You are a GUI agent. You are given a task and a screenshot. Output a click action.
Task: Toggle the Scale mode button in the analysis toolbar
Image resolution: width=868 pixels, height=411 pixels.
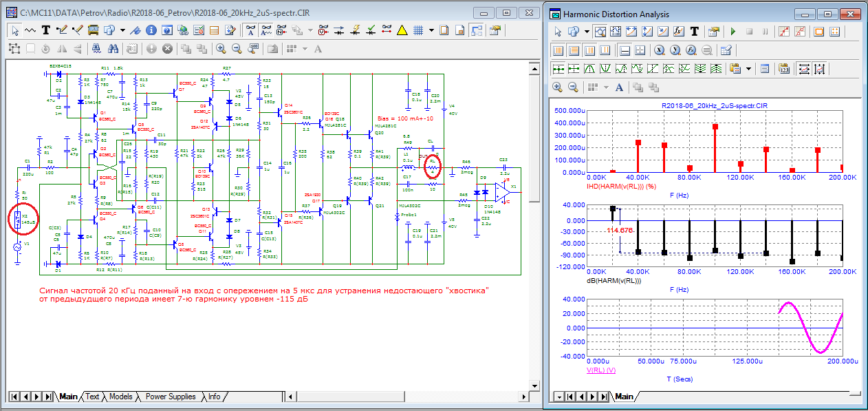(x=599, y=32)
